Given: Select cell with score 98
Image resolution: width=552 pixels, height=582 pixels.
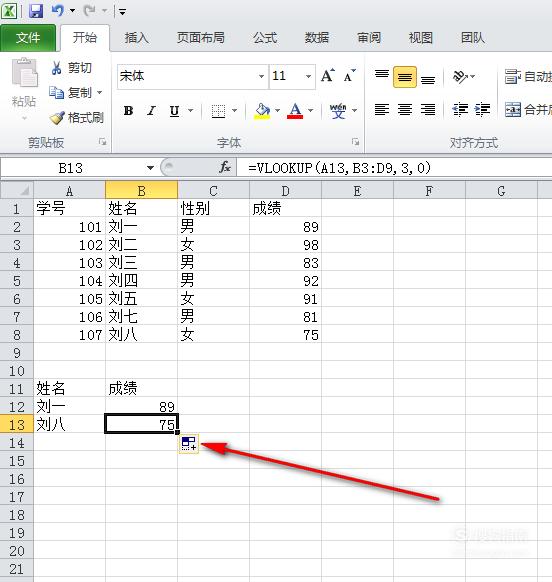Looking at the screenshot, I should click(285, 245).
